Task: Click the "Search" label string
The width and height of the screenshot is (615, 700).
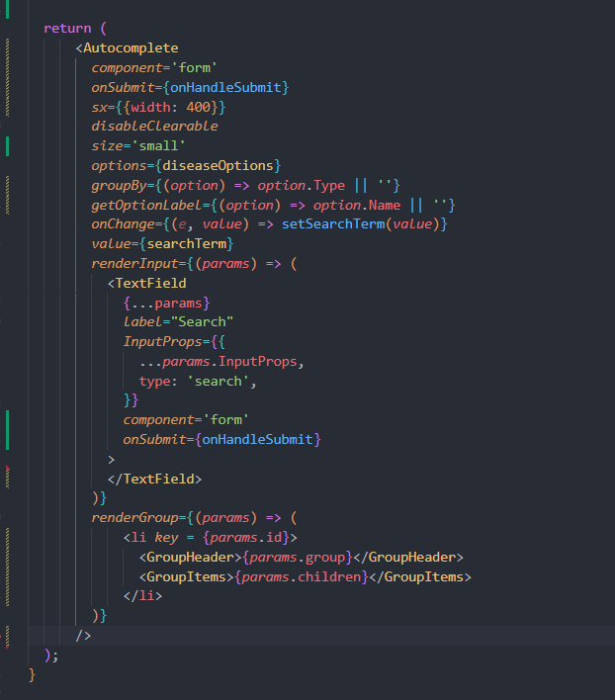Action: tap(202, 322)
